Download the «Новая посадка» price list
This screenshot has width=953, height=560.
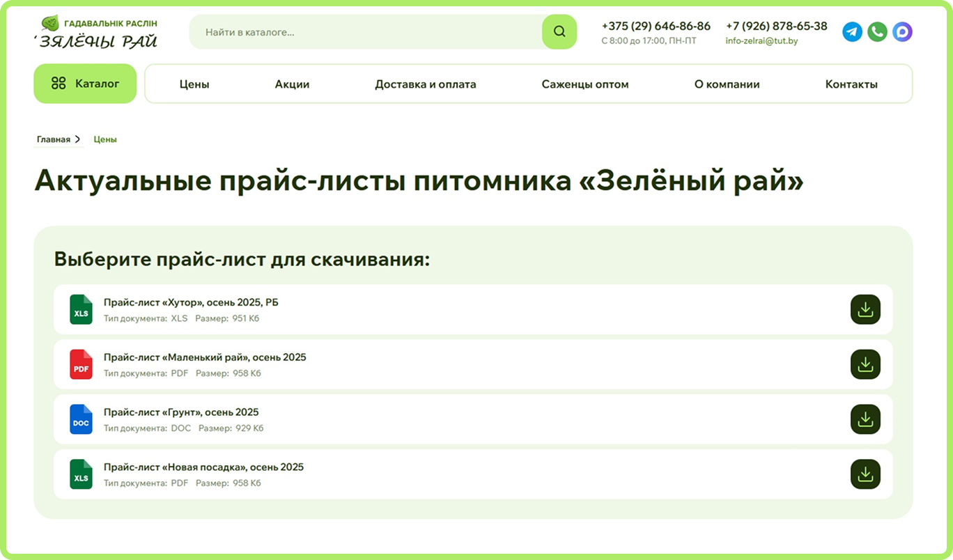865,474
